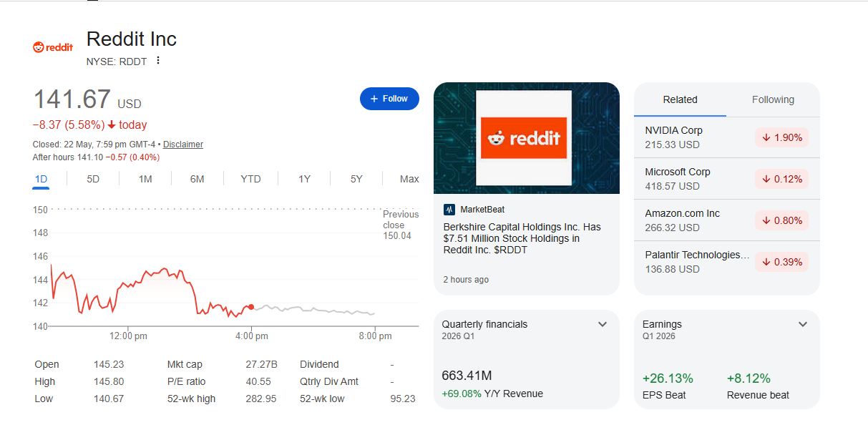Image resolution: width=868 pixels, height=425 pixels.
Task: Click the Dividend label in stats
Action: (319, 364)
